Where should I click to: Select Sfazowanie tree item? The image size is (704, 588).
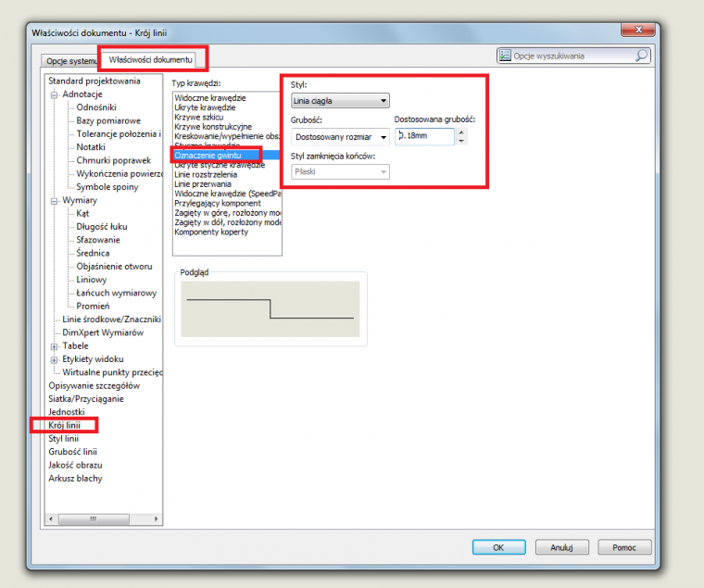[x=98, y=240]
